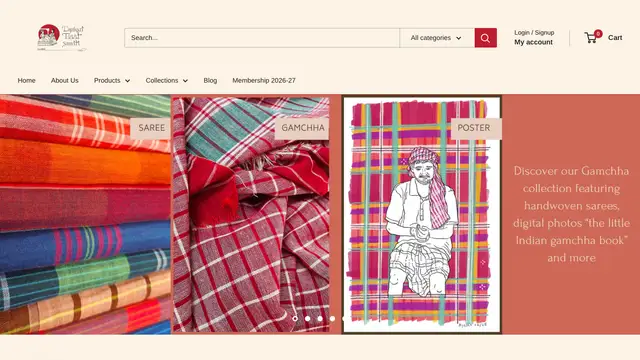Click the stacked sarees image
Image resolution: width=640 pixels, height=360 pixels.
point(85,214)
